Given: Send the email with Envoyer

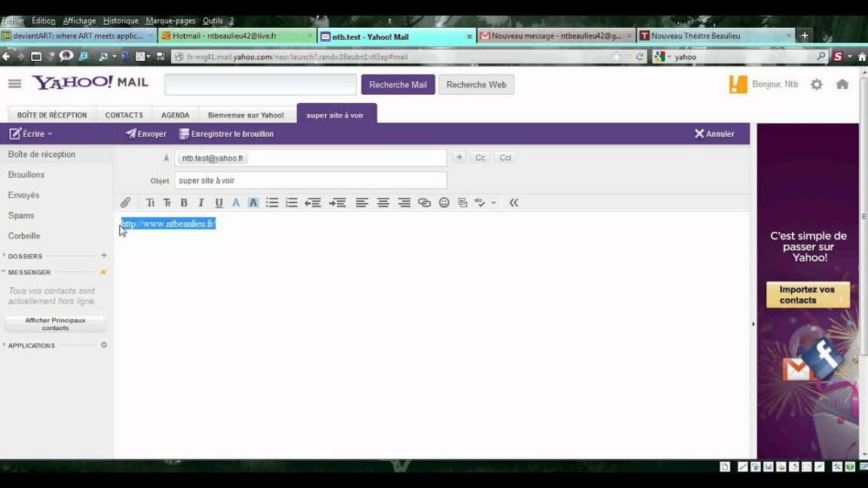Looking at the screenshot, I should pyautogui.click(x=146, y=133).
